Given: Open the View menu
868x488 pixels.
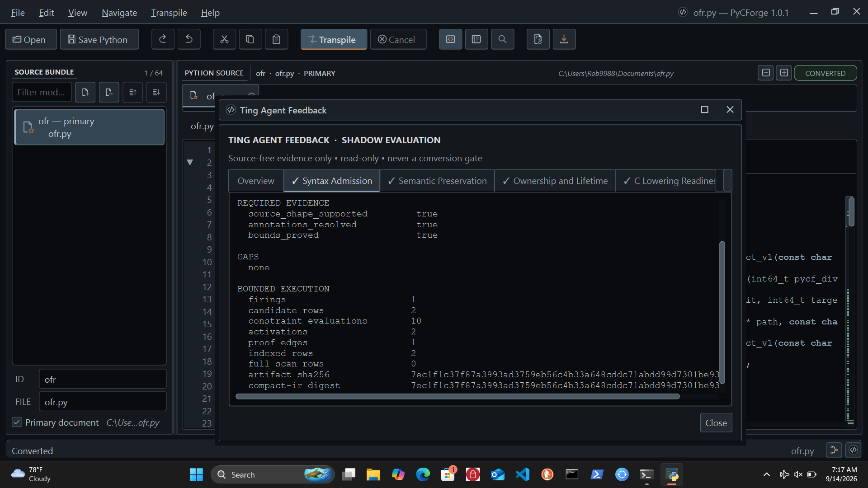Looking at the screenshot, I should point(78,13).
